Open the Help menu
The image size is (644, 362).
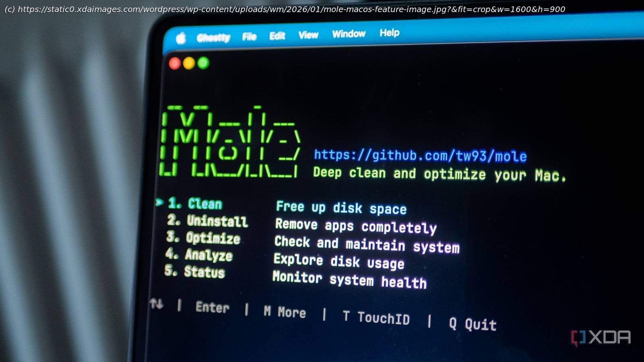click(389, 33)
